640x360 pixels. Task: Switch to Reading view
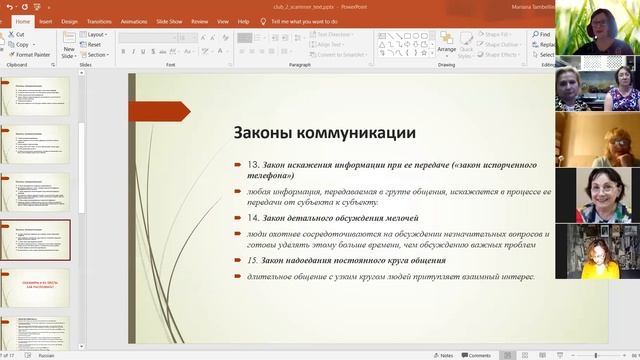point(542,356)
